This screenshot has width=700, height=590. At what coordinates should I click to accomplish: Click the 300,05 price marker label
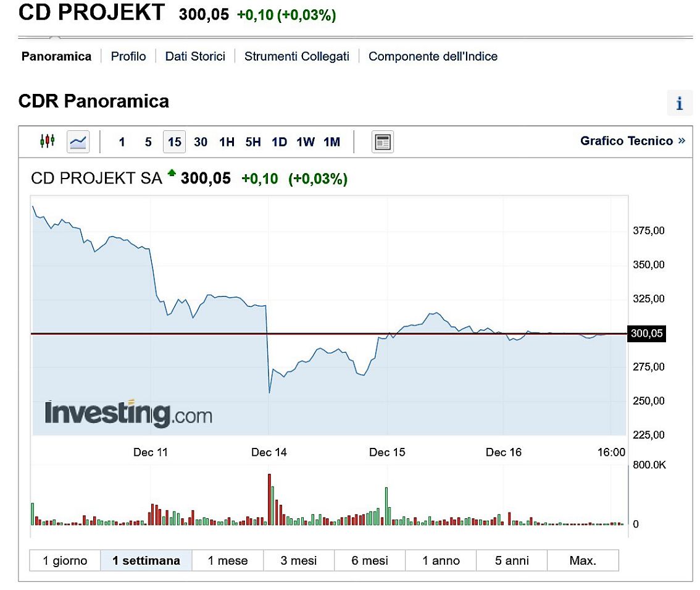pyautogui.click(x=646, y=334)
